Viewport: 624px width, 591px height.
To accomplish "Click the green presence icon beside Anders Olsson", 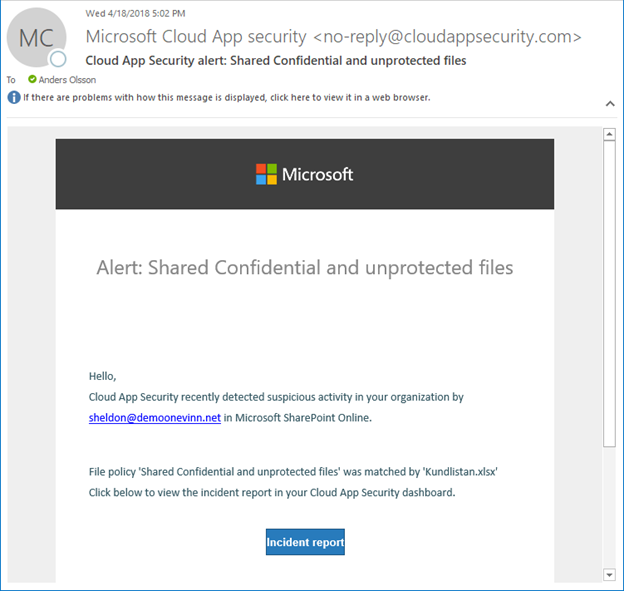I will [32, 79].
